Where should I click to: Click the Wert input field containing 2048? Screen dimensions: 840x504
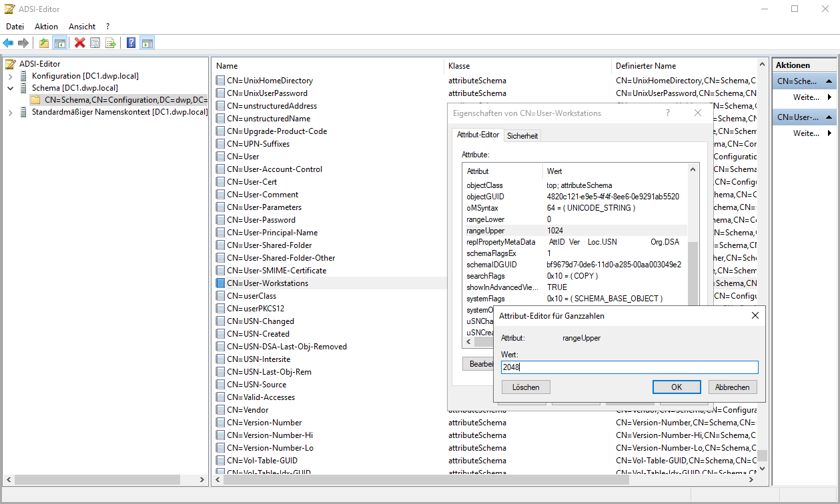click(x=629, y=367)
